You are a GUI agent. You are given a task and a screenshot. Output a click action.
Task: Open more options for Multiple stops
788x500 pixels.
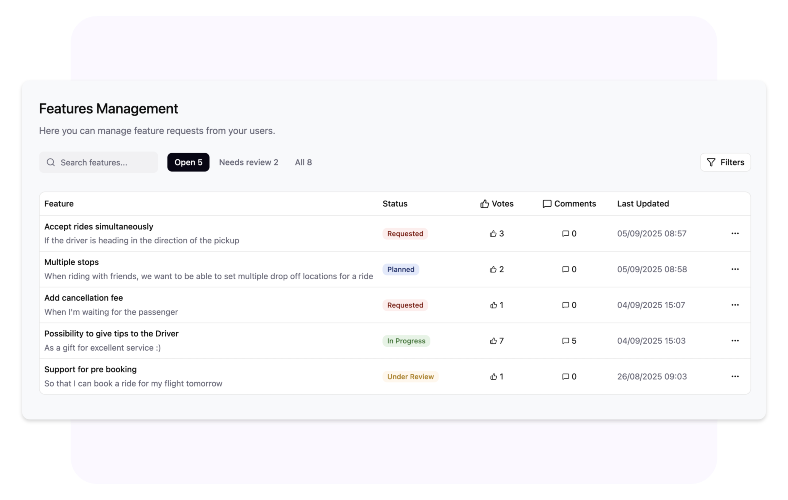coord(735,269)
